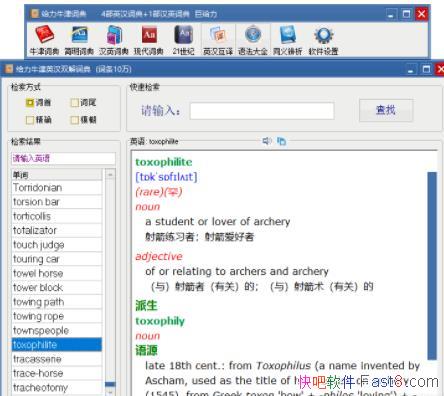The height and width of the screenshot is (396, 444).
Task: Select towing rope in the results list
Action: coord(57,316)
